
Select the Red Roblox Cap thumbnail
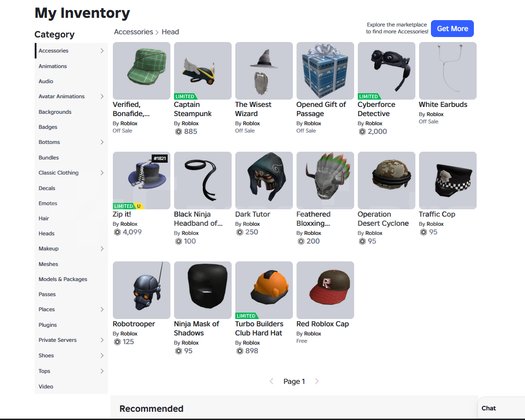pos(325,290)
